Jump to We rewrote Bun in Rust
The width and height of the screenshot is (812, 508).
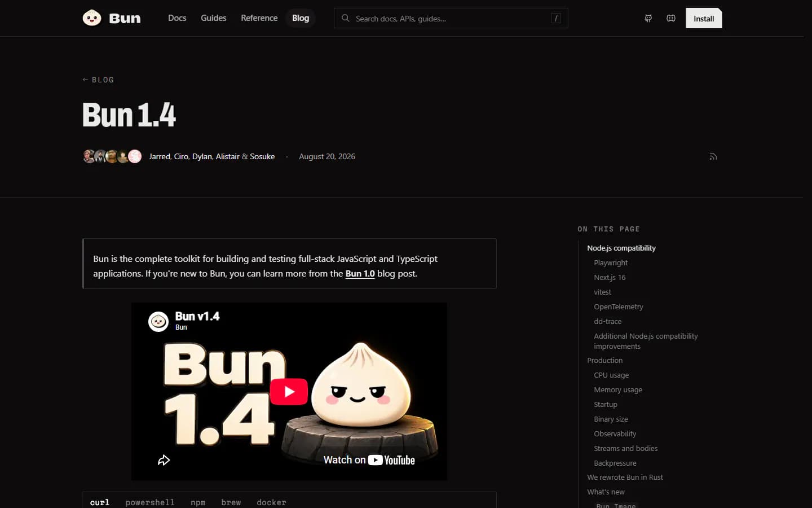pos(625,477)
